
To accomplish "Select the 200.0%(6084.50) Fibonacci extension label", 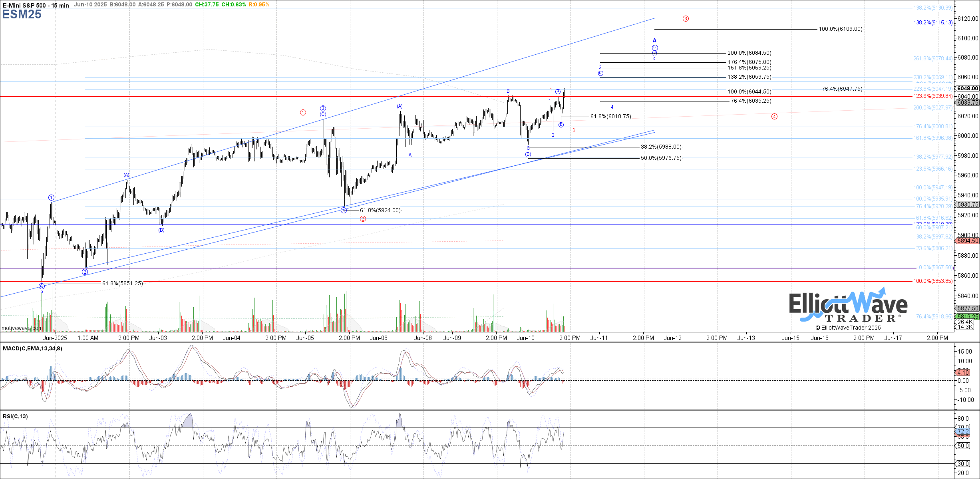I will 749,53.
